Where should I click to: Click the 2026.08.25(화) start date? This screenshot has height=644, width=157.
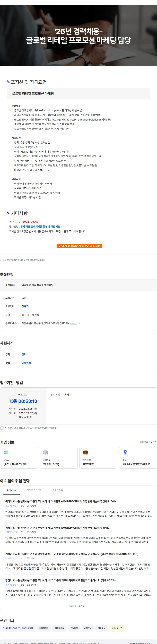28,409
